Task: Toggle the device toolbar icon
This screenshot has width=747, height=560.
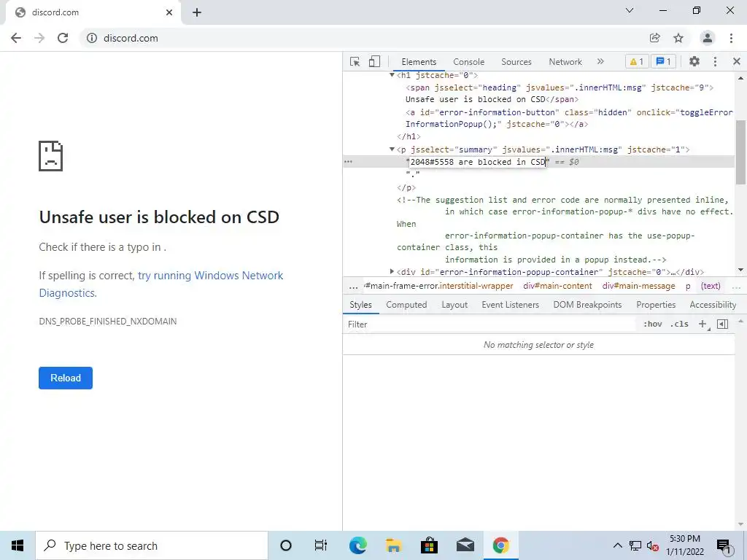Action: click(374, 61)
